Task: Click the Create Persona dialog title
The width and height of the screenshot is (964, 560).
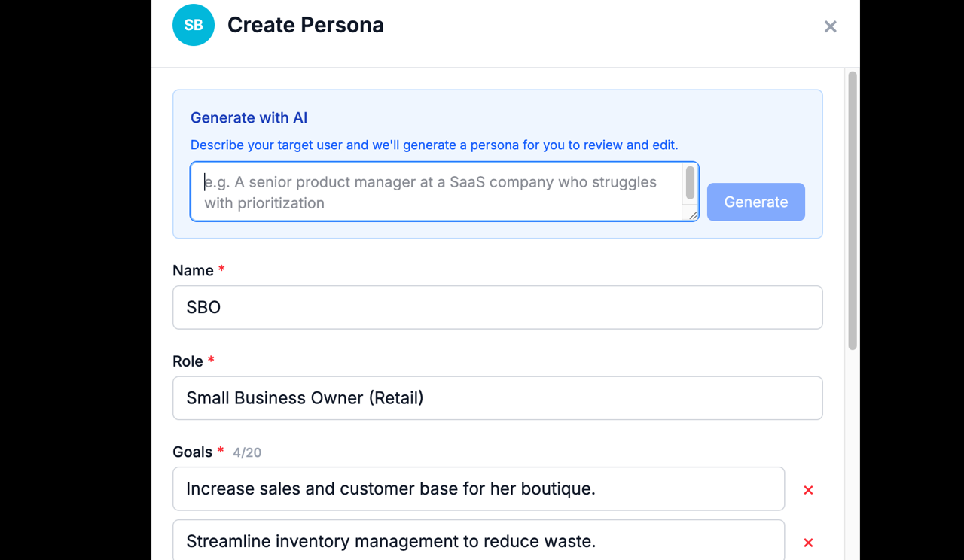Action: tap(305, 25)
